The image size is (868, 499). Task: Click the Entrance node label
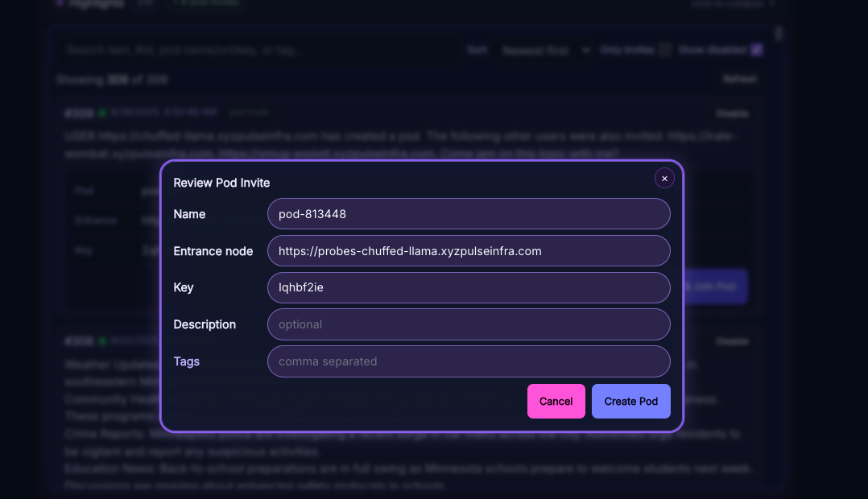213,251
